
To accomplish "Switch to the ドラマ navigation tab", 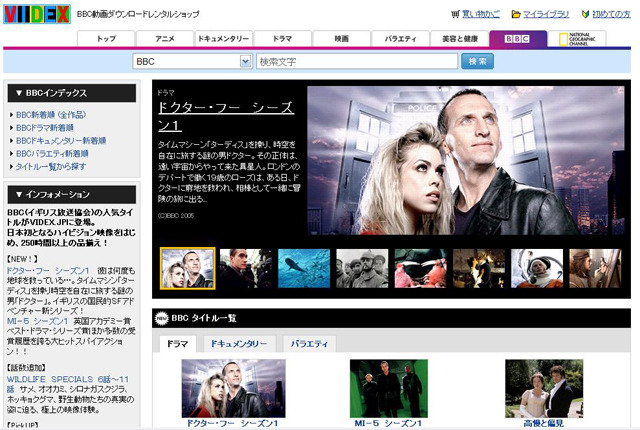I will coord(282,39).
